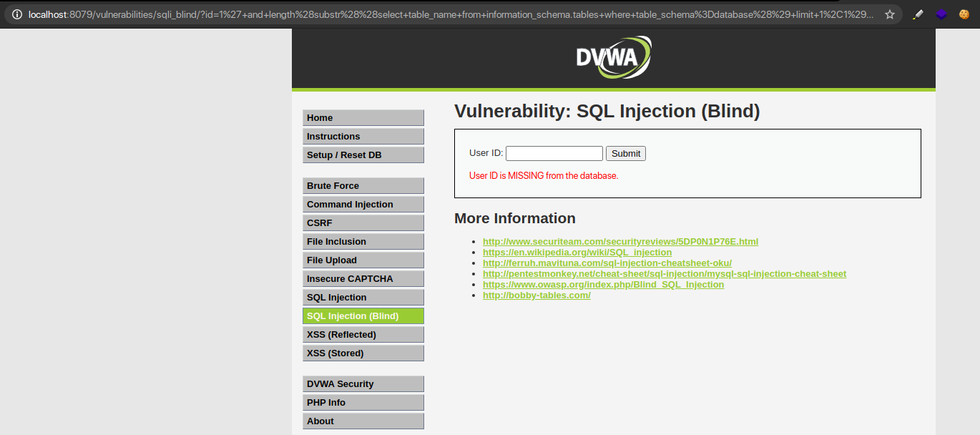Go to Setup / Reset DB
This screenshot has width=980, height=435.
(x=363, y=155)
